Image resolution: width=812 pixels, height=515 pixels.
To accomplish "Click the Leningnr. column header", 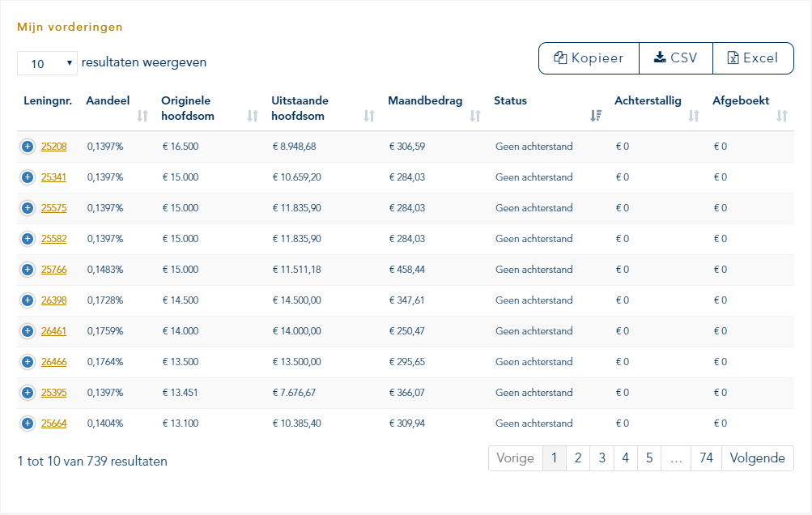I will point(48,101).
